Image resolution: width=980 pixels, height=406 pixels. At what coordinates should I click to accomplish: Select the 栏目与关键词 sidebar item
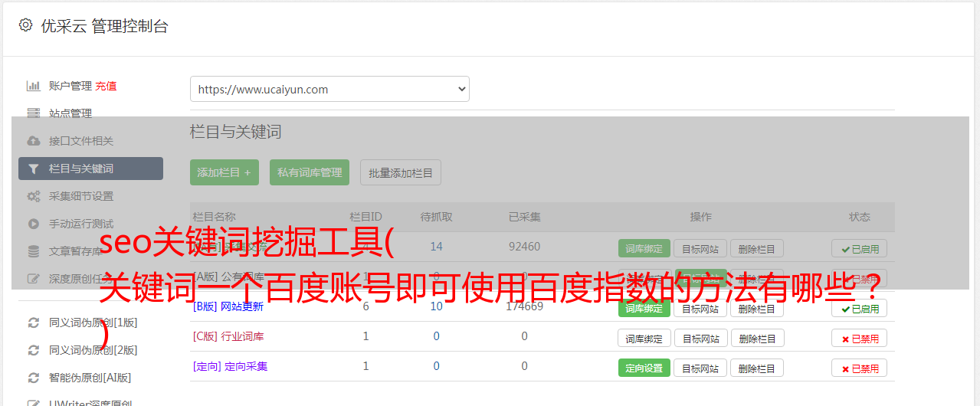[90, 169]
